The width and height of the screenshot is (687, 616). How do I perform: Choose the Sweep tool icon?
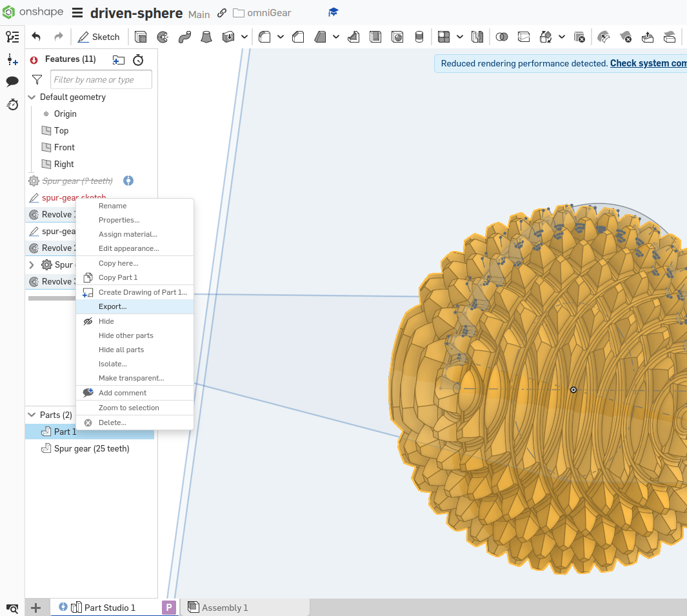tap(184, 37)
